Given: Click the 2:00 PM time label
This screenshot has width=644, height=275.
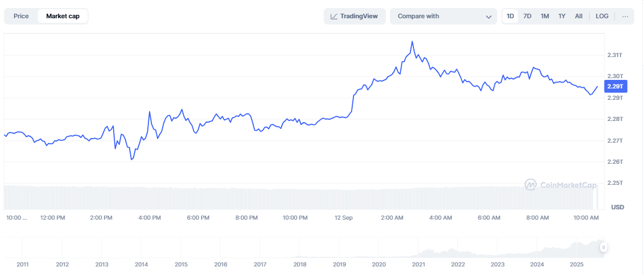Looking at the screenshot, I should [101, 217].
